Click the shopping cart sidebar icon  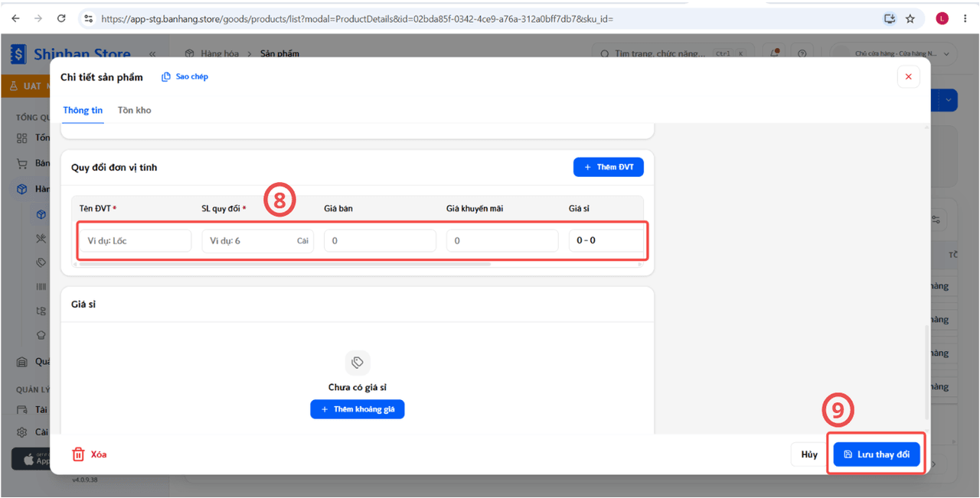22,164
